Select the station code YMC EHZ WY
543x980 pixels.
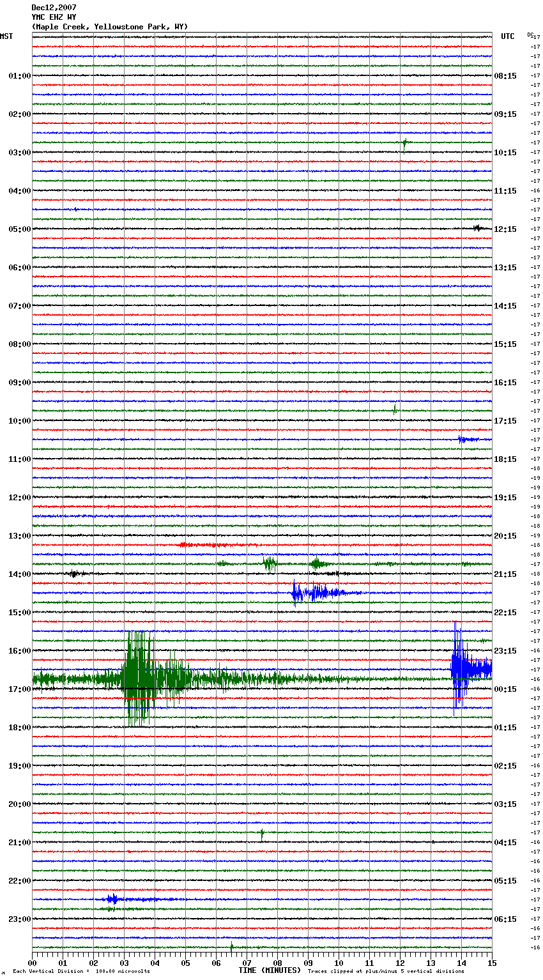54,17
